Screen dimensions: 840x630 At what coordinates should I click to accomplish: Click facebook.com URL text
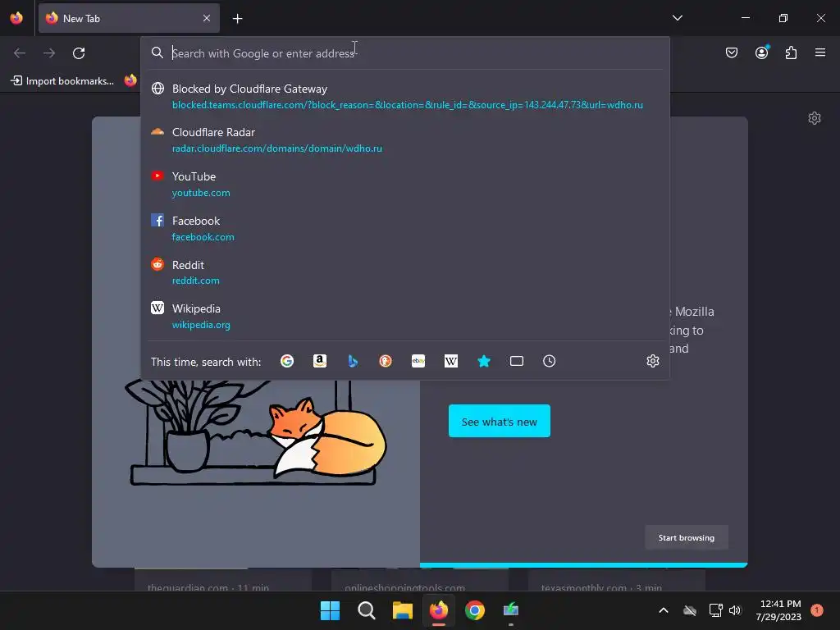pos(203,237)
